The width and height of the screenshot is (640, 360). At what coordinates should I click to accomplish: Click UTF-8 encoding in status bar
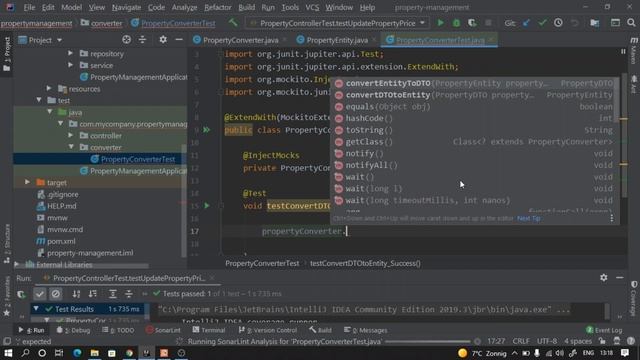point(547,341)
